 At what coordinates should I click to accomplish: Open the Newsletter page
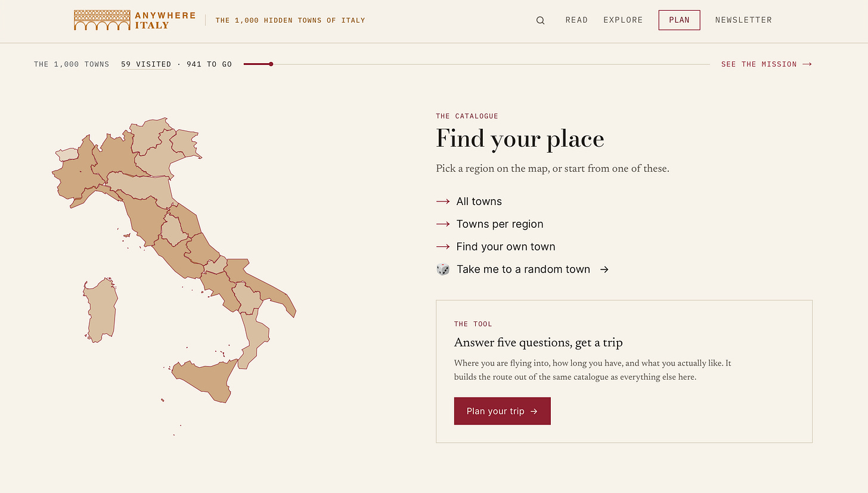(743, 20)
